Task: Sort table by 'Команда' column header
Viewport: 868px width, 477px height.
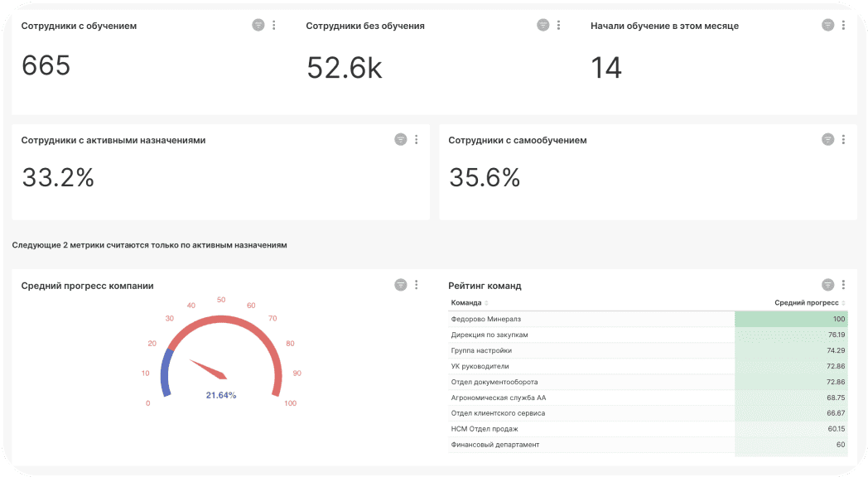Action: 470,303
